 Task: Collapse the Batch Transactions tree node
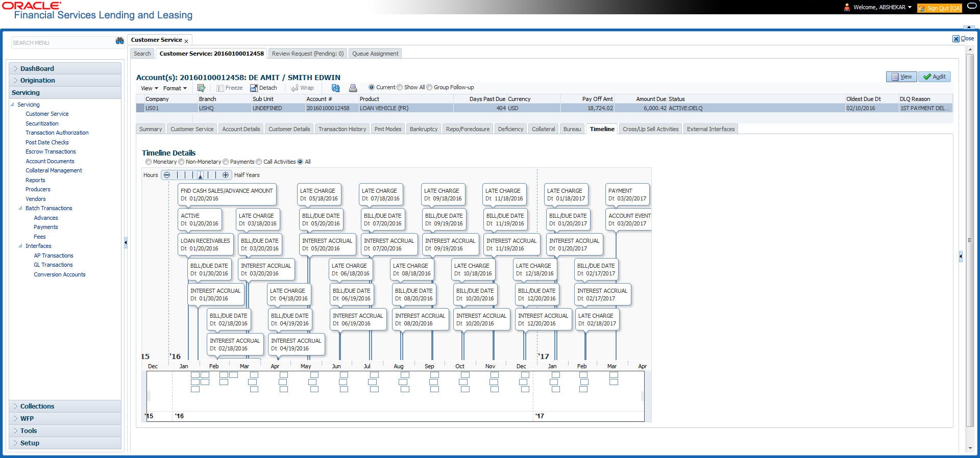(20, 208)
